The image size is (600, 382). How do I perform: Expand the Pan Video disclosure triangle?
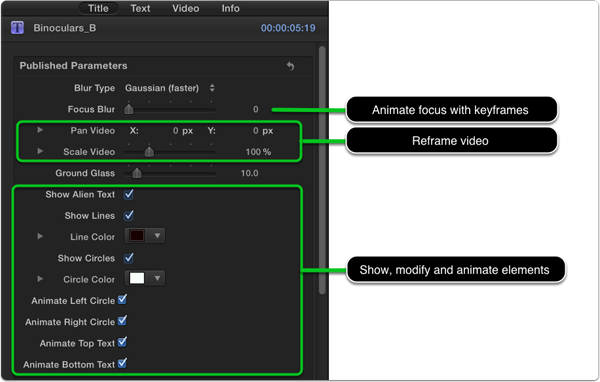(40, 130)
